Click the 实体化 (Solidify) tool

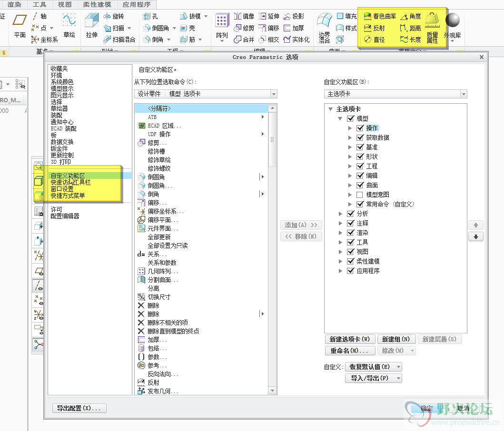click(296, 39)
